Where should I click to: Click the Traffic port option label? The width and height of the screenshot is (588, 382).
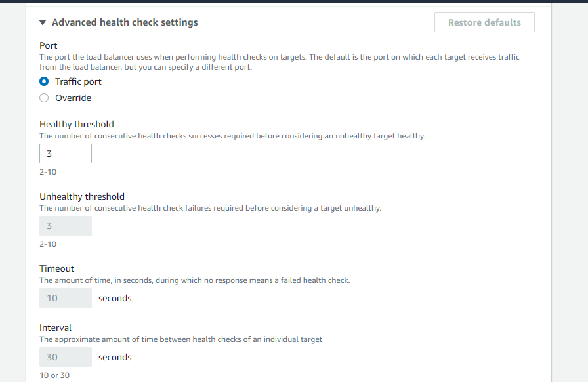(x=78, y=82)
